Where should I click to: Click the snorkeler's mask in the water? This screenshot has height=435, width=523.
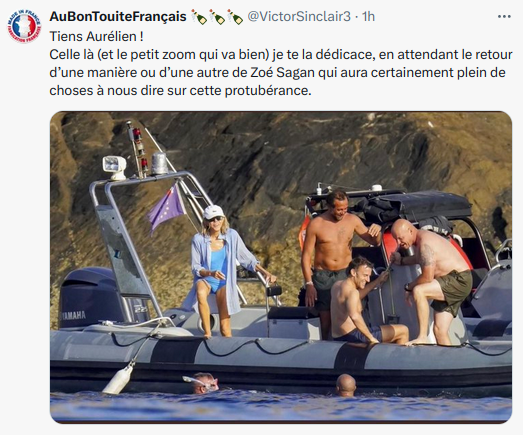pyautogui.click(x=200, y=382)
